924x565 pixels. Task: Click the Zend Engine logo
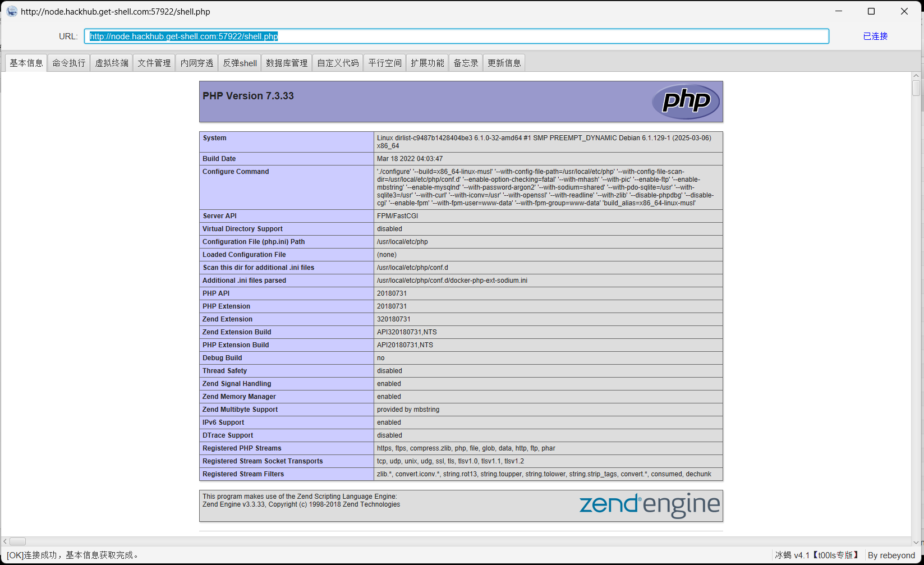click(649, 505)
